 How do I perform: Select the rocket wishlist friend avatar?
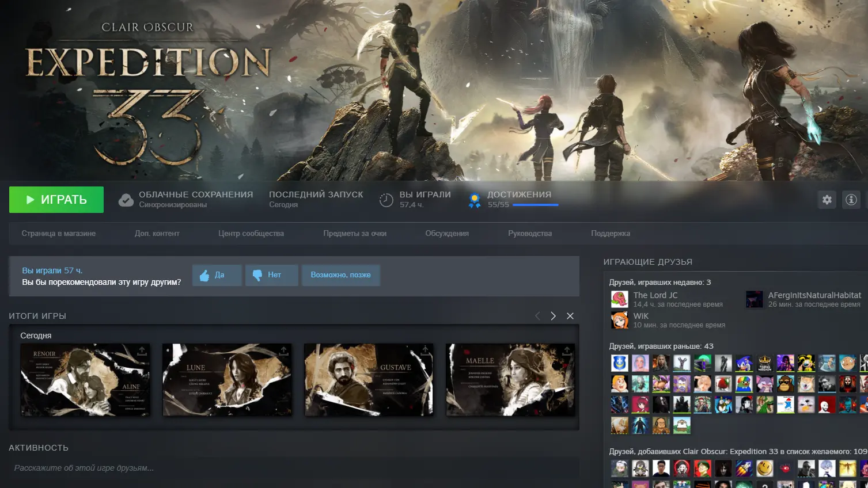[744, 468]
